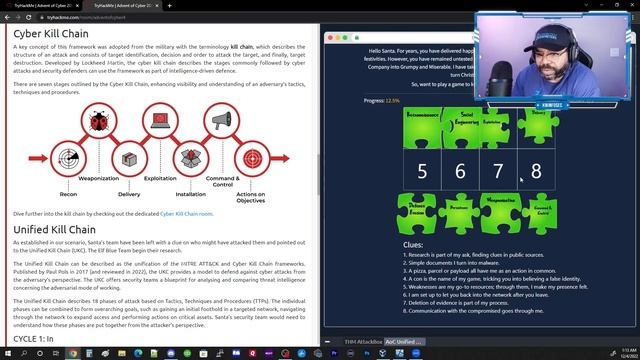Click clue 6 about getting back into network

pyautogui.click(x=476, y=295)
